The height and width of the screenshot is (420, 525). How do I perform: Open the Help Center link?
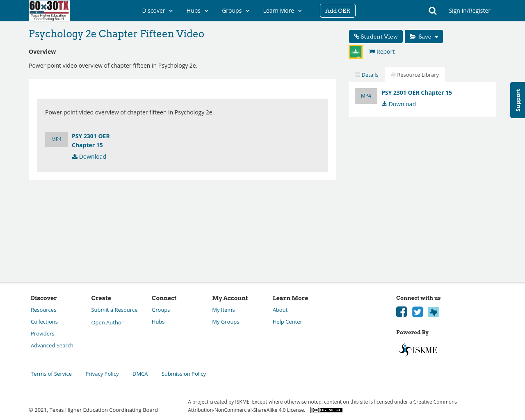pyautogui.click(x=287, y=321)
